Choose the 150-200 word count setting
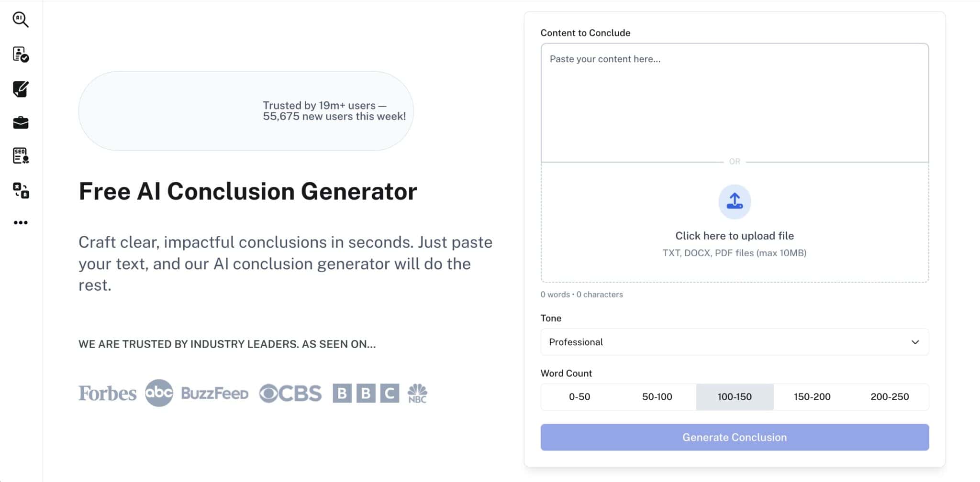 812,396
